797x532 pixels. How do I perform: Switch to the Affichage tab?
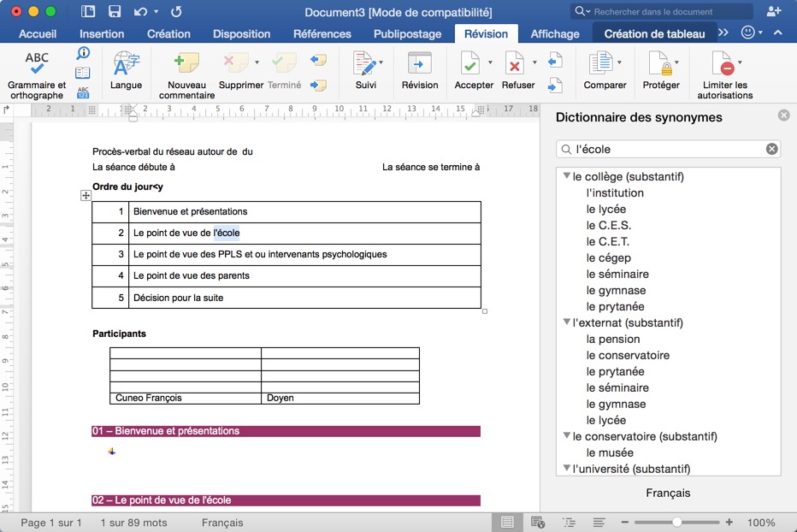tap(555, 33)
